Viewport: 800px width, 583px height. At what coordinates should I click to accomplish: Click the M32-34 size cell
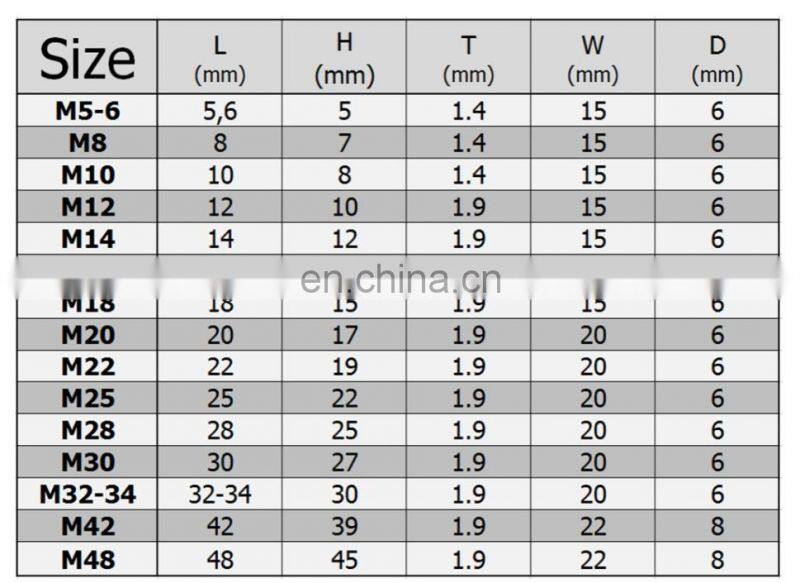pos(88,494)
